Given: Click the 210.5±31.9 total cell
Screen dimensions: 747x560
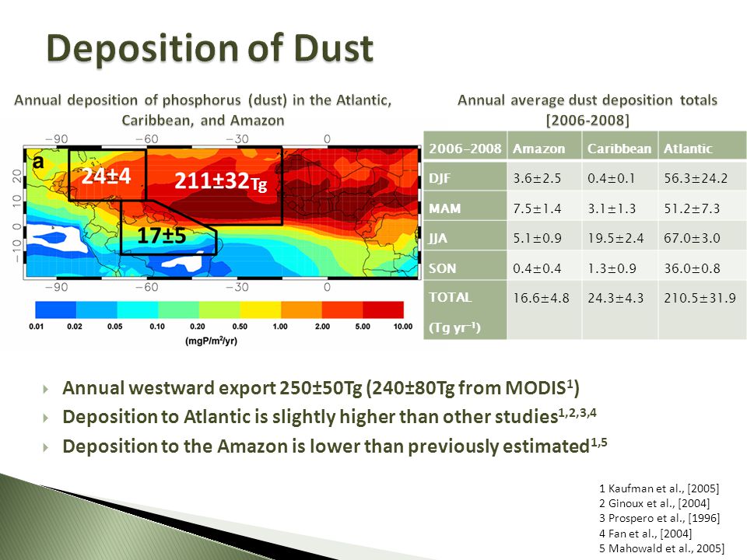Looking at the screenshot, I should [x=702, y=310].
